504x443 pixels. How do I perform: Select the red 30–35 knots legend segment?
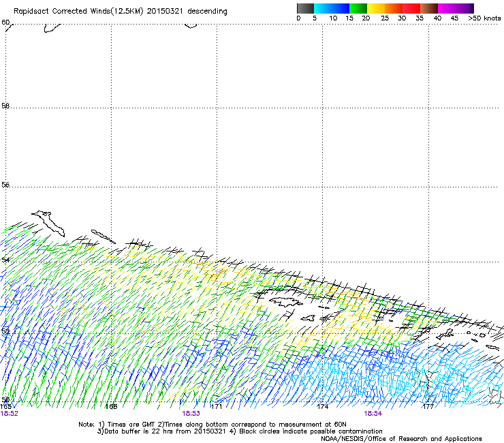tap(411, 8)
